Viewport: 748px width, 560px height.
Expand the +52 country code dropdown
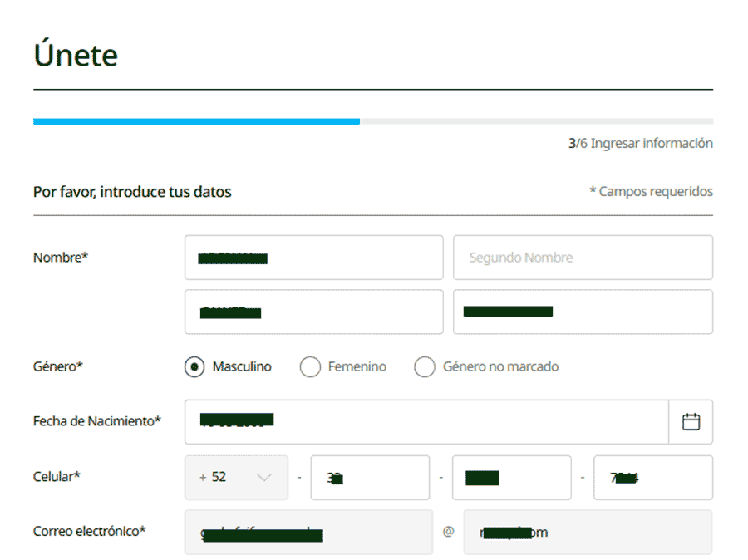237,478
